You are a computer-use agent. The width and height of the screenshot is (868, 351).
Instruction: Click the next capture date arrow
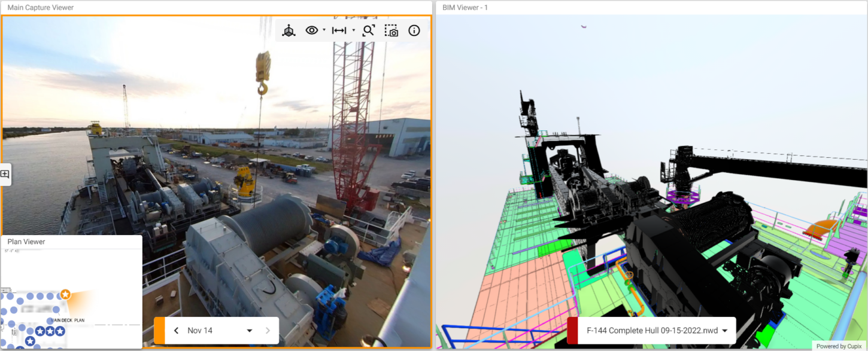(x=268, y=331)
